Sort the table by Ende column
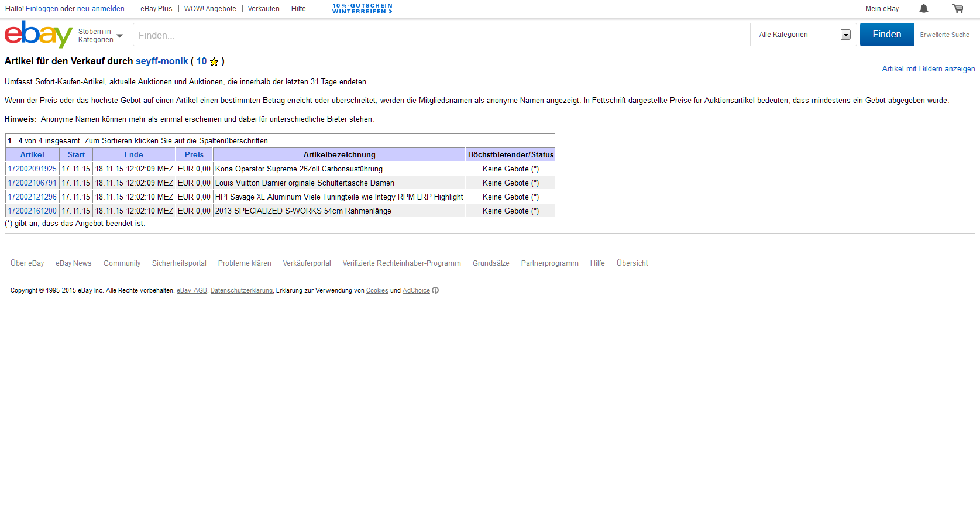The image size is (980, 529). pyautogui.click(x=133, y=155)
